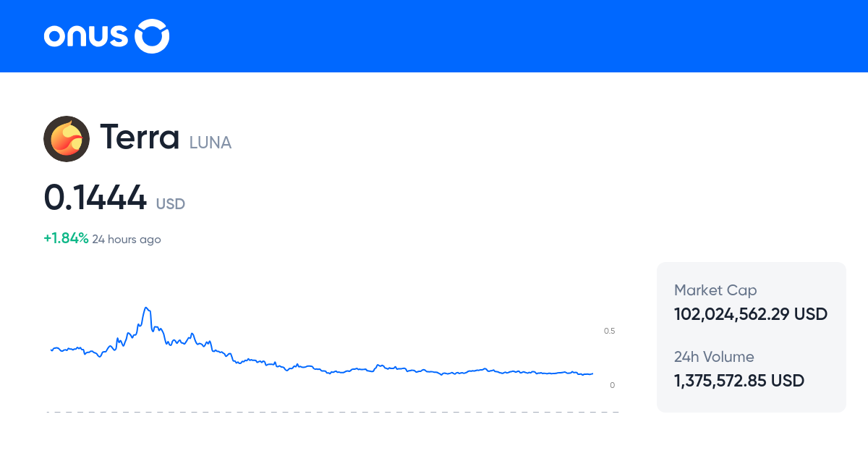Click the 24 hours ago text
Image resolution: width=868 pixels, height=456 pixels.
coord(127,239)
